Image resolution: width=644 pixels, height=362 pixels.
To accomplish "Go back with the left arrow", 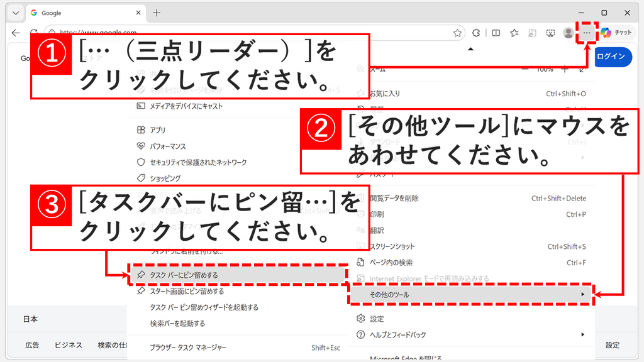I will point(16,33).
